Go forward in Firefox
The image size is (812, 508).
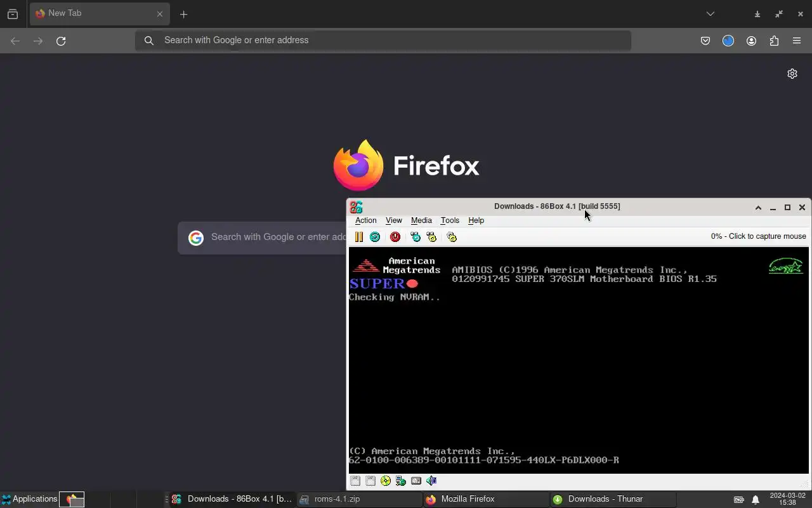click(x=38, y=41)
